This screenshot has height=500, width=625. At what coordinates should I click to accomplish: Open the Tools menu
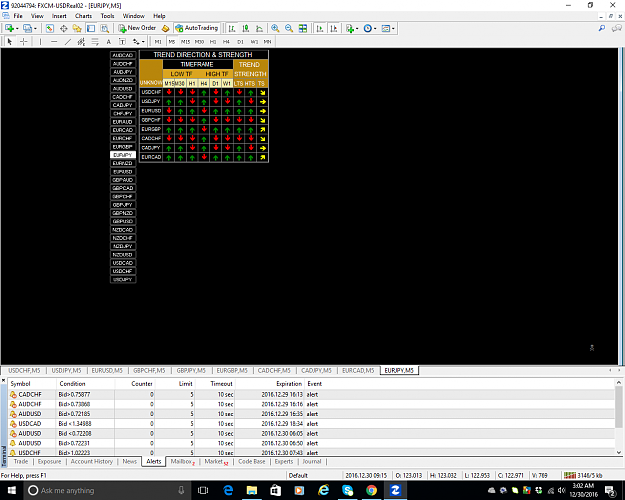tap(107, 16)
